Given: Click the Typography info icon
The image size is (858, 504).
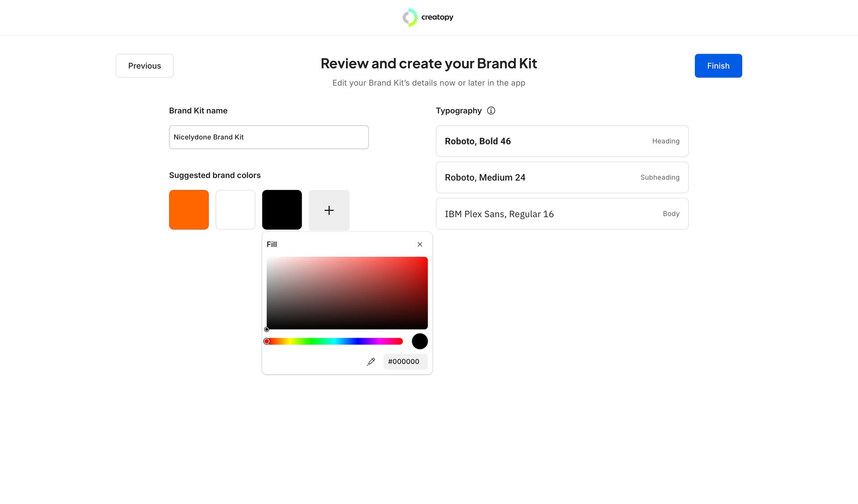Looking at the screenshot, I should 491,110.
